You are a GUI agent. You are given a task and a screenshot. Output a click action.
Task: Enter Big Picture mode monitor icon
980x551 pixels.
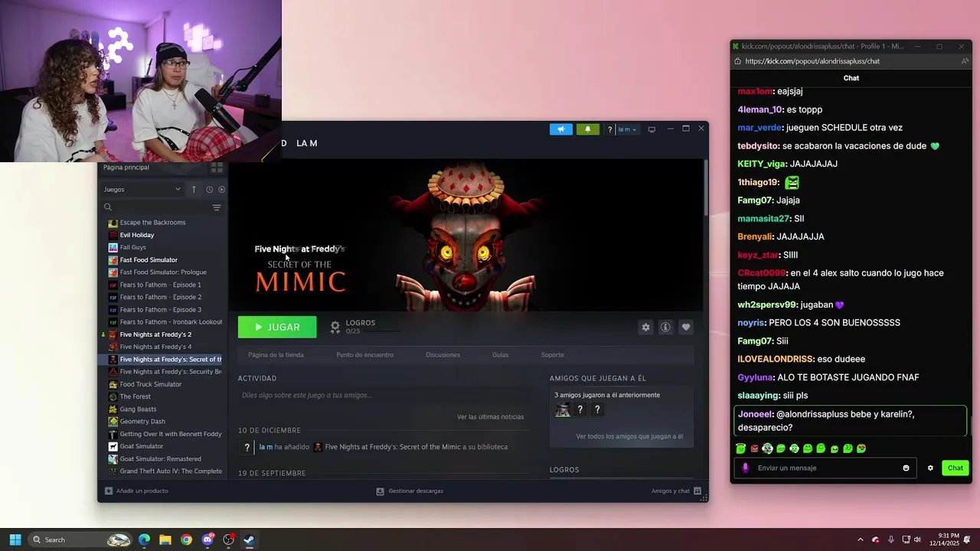652,129
